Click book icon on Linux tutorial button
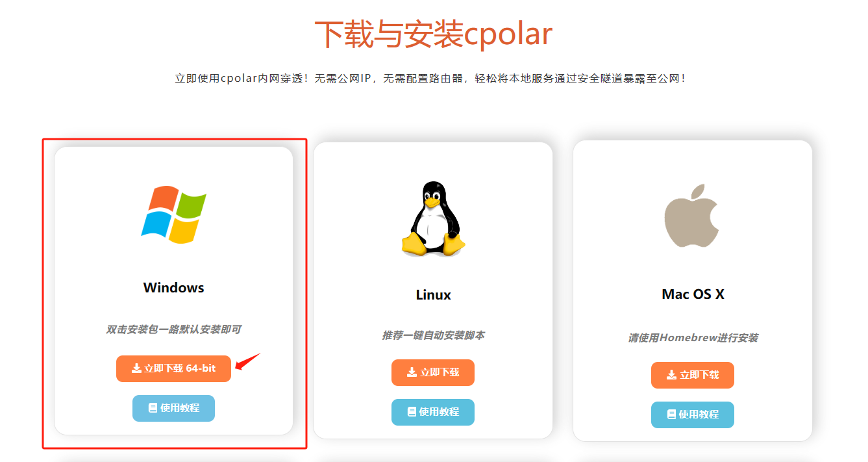The width and height of the screenshot is (868, 462). [412, 412]
